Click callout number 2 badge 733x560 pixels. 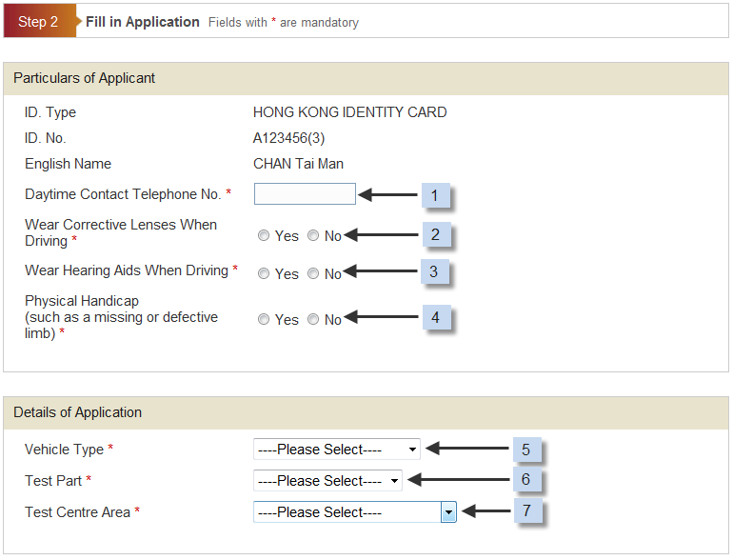[x=437, y=234]
